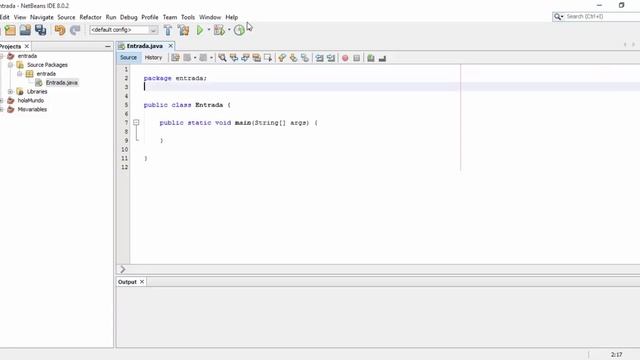Open the Navigate menu

pos(42,17)
